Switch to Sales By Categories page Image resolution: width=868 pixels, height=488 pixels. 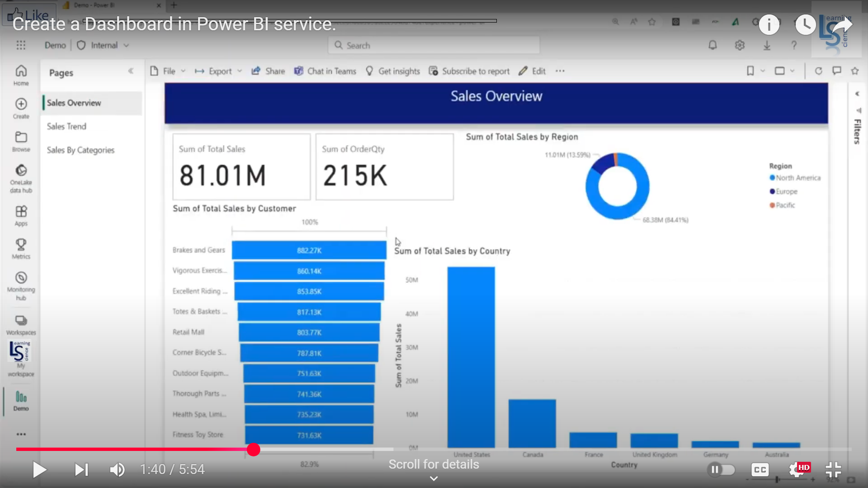[80, 150]
